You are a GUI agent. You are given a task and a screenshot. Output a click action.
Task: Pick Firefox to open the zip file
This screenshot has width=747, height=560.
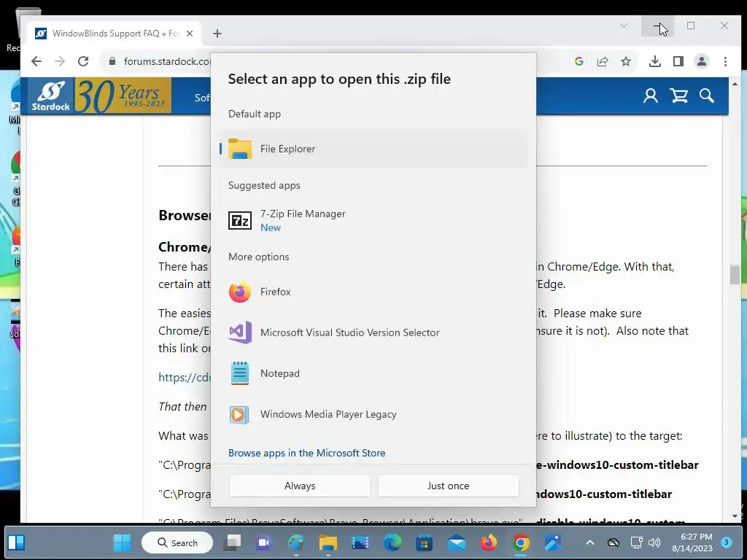pos(373,292)
